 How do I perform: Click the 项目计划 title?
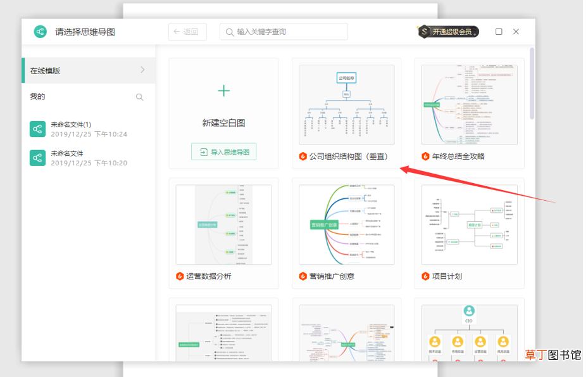coord(447,276)
